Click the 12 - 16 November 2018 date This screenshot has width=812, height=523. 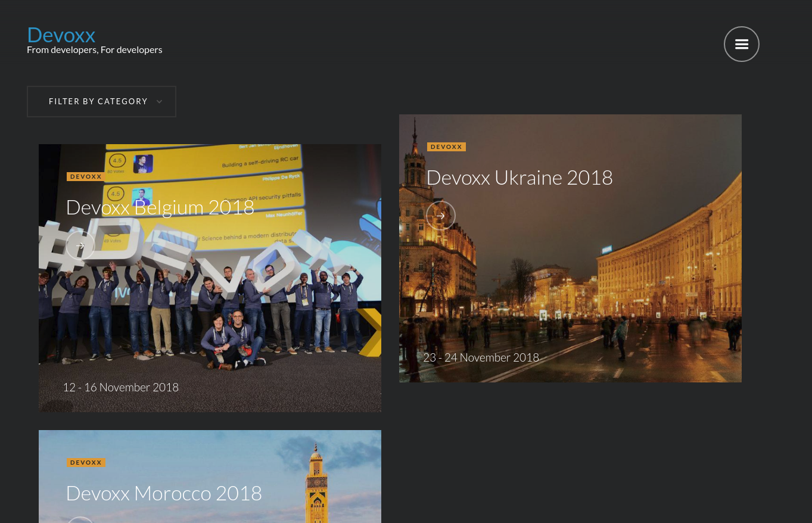pyautogui.click(x=120, y=387)
